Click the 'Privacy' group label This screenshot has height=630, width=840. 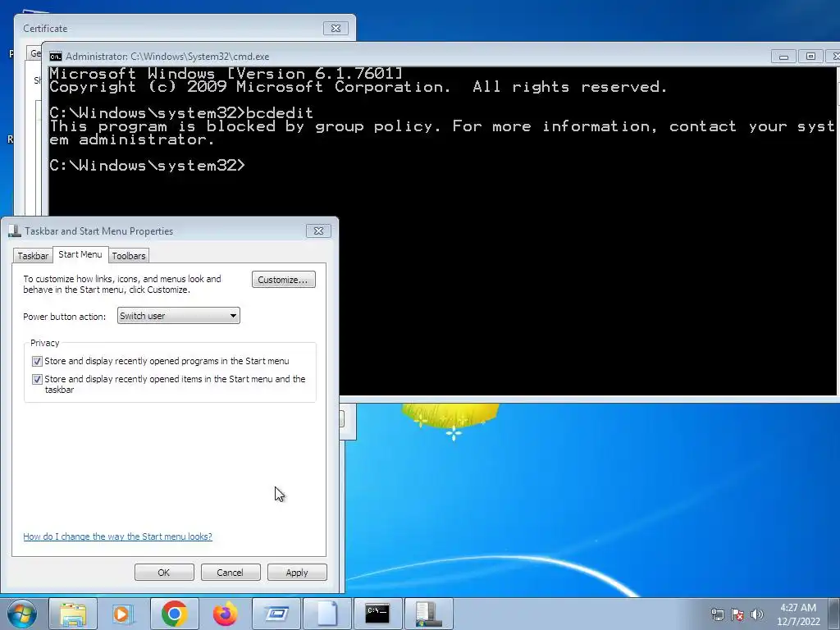click(44, 343)
